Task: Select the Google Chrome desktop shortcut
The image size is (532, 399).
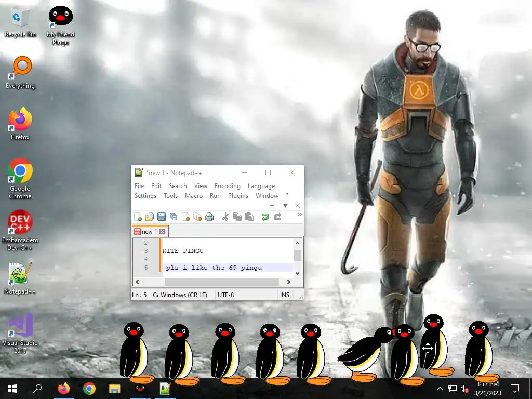Action: [x=20, y=179]
